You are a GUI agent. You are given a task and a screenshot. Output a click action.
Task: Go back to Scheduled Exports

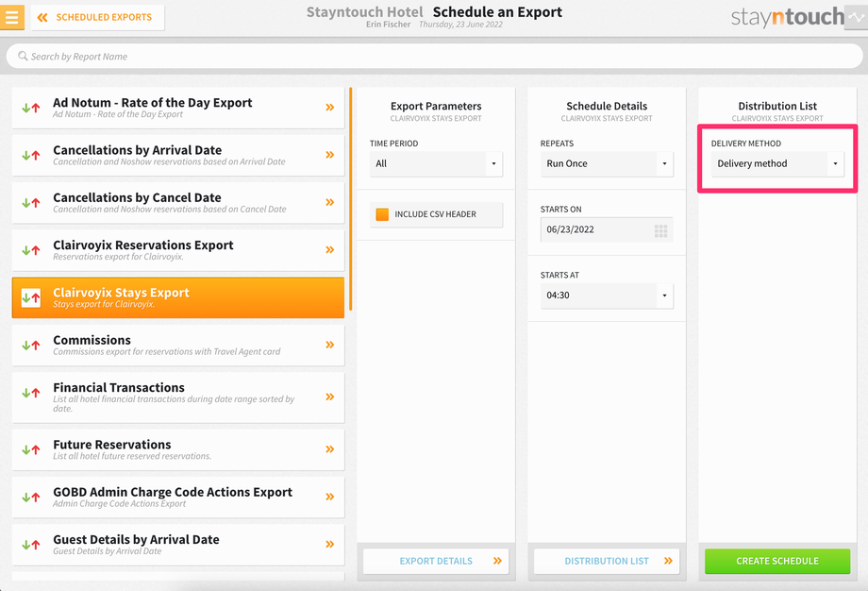click(x=97, y=17)
